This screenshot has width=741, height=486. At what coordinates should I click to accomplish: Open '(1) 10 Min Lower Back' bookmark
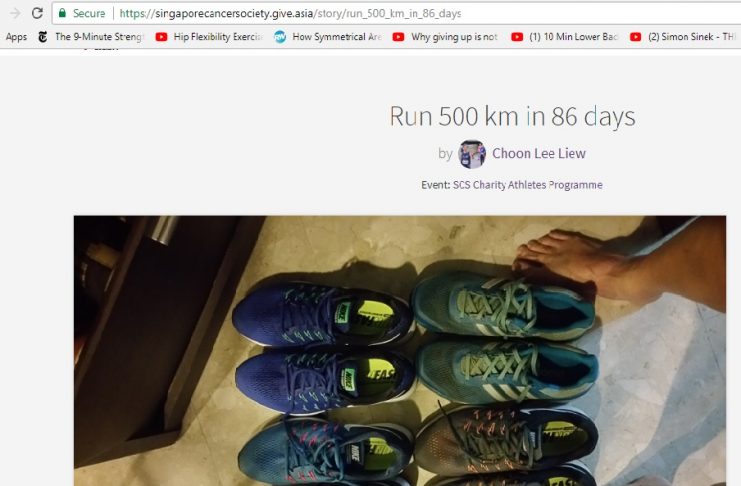click(574, 37)
